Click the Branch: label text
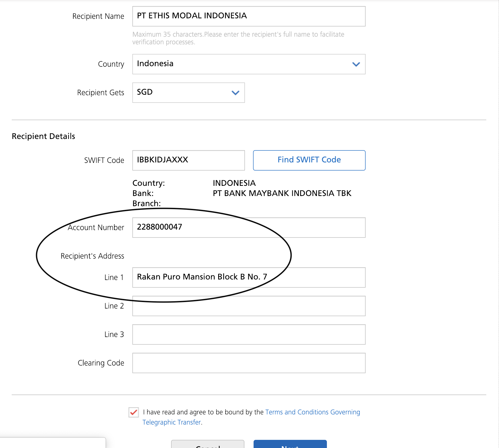This screenshot has height=448, width=499. click(x=147, y=203)
